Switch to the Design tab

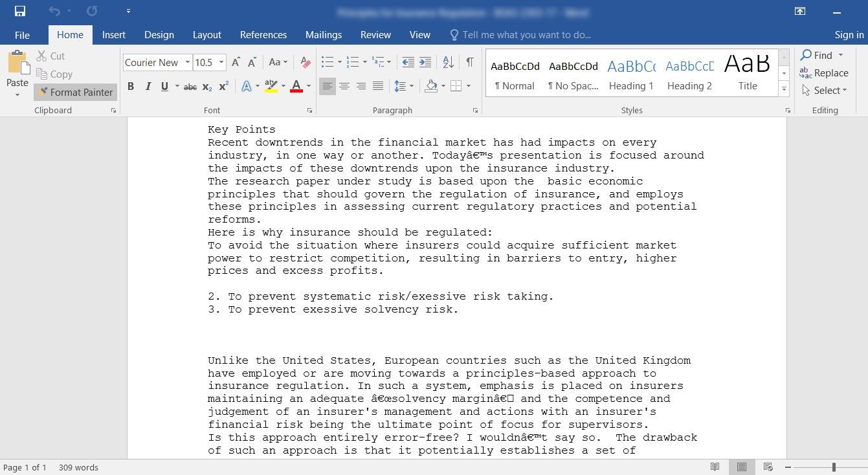159,35
